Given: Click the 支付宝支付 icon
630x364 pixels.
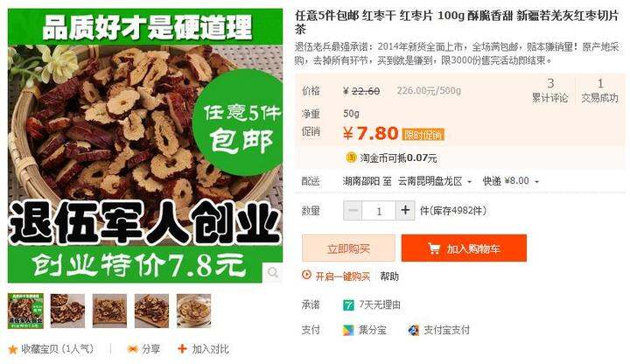Looking at the screenshot, I should point(413,330).
